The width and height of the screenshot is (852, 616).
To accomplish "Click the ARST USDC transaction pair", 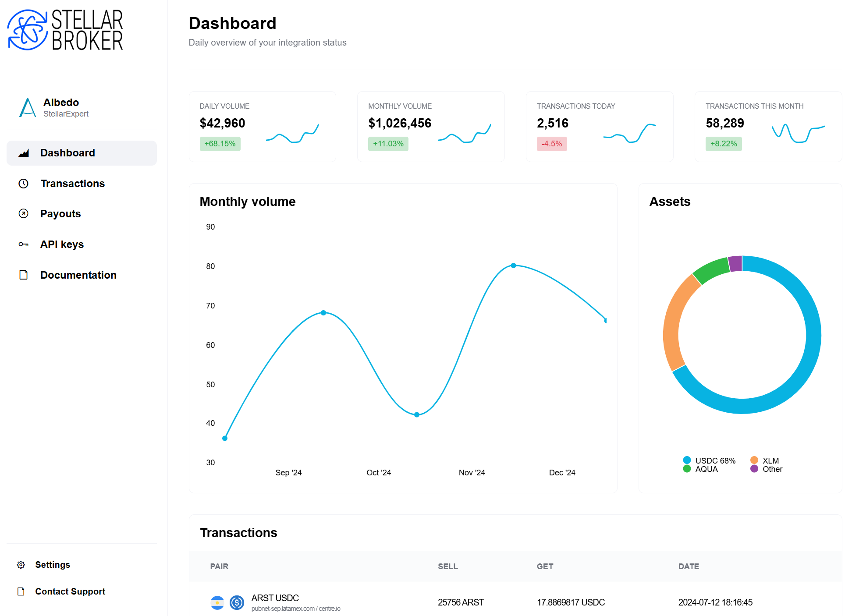I will pos(275,598).
